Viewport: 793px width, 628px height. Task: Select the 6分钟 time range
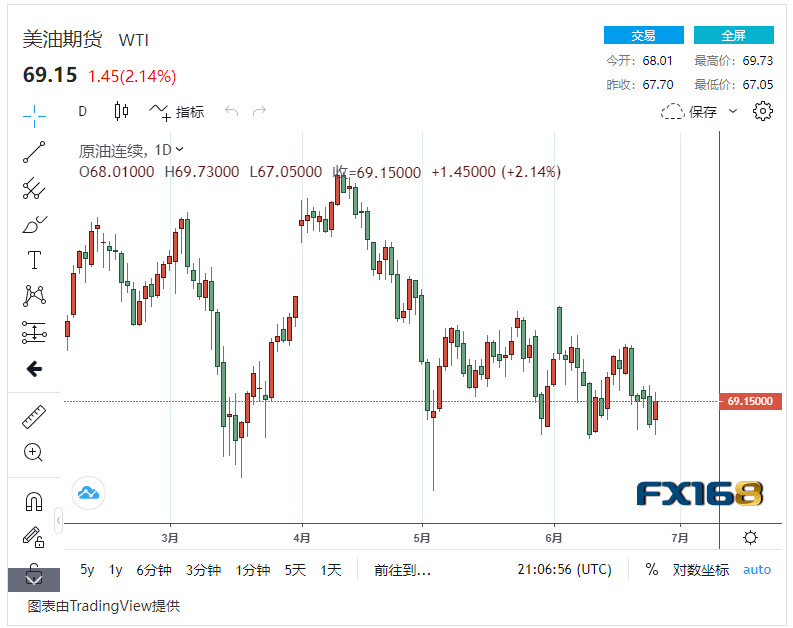point(154,570)
